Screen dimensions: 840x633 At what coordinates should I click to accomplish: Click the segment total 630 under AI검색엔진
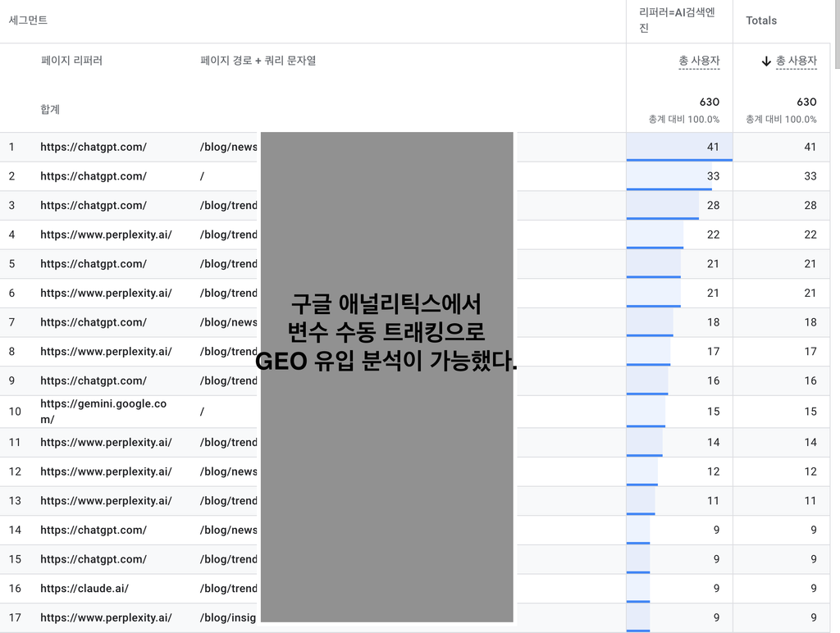(x=710, y=102)
